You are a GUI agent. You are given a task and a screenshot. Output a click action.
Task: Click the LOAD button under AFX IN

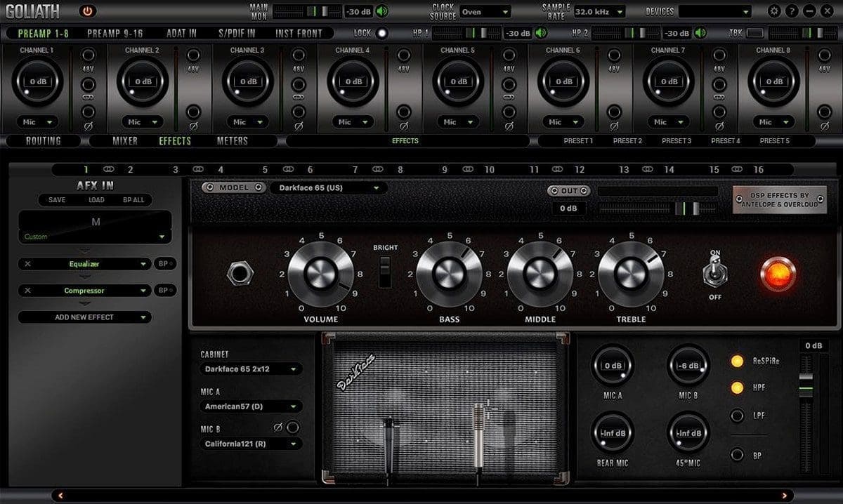click(x=96, y=200)
